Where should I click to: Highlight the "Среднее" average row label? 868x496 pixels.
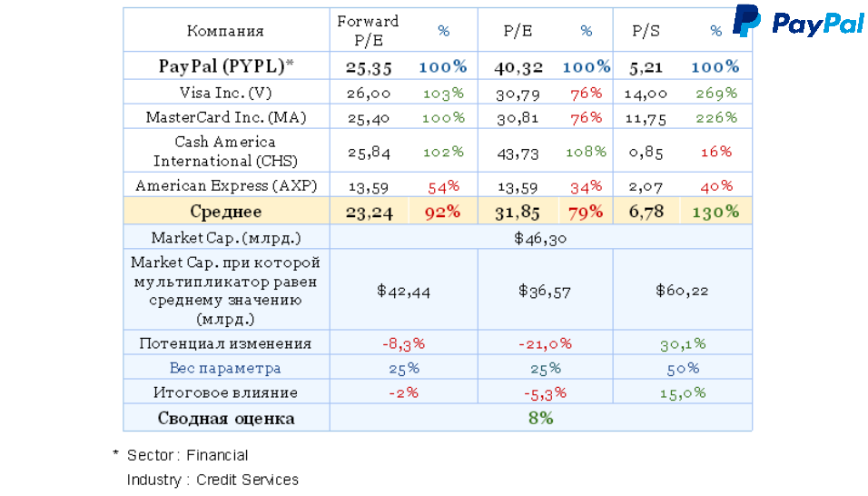226,212
